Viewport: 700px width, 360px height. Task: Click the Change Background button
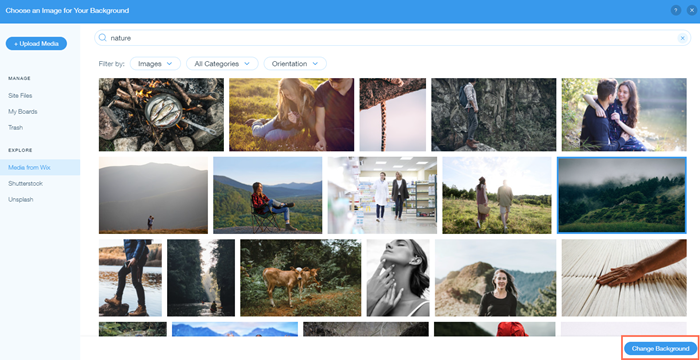click(660, 348)
